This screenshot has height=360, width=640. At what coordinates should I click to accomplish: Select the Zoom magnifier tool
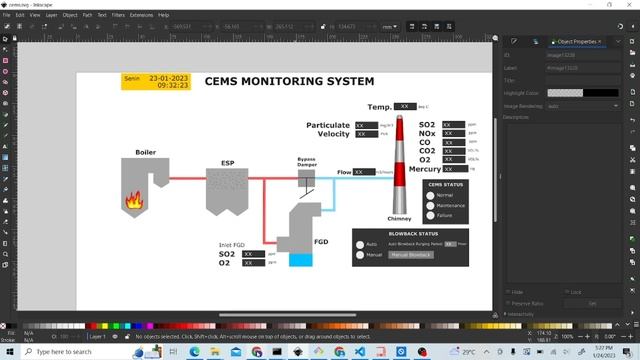5,254
